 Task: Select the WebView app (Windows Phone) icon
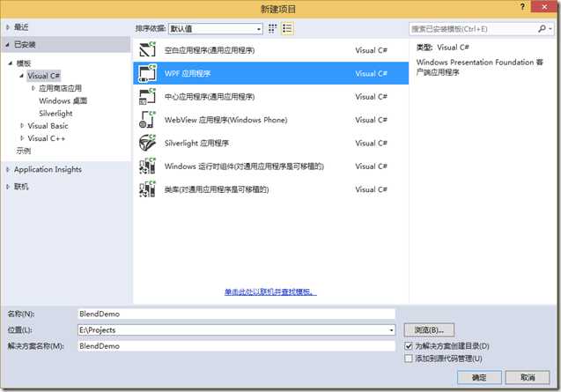[x=147, y=120]
